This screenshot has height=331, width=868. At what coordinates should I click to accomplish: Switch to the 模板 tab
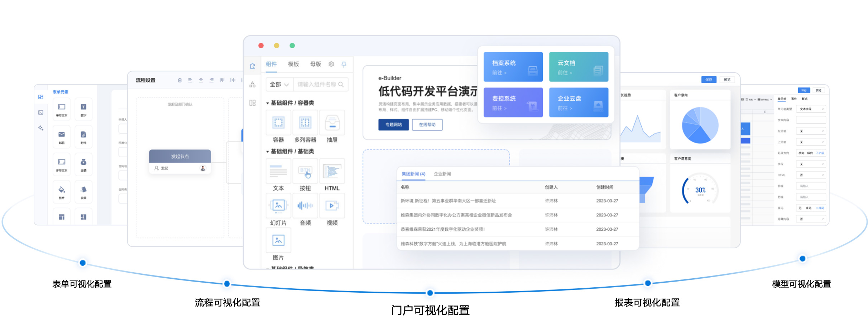point(293,64)
